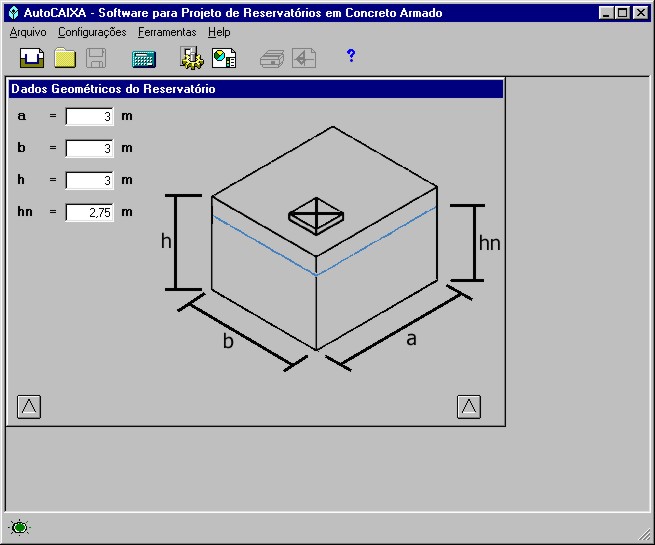This screenshot has height=545, width=655.
Task: Click the greyed-out printer toolbar icon
Action: click(x=272, y=58)
